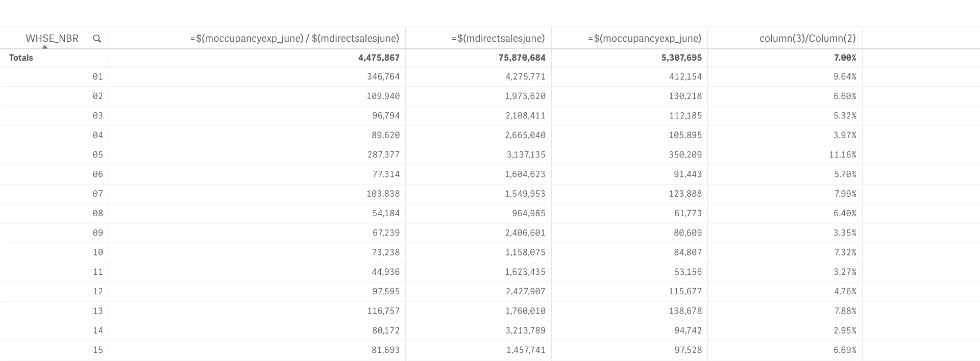The height and width of the screenshot is (361, 980).
Task: Click the moccupancyexp_june / mdirectsalesjune column header
Action: click(x=295, y=39)
